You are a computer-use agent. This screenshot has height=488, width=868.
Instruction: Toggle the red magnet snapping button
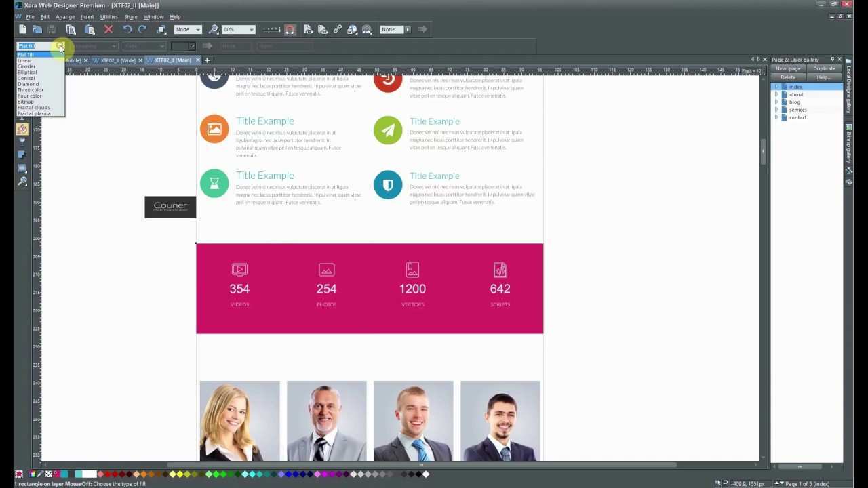click(x=290, y=29)
